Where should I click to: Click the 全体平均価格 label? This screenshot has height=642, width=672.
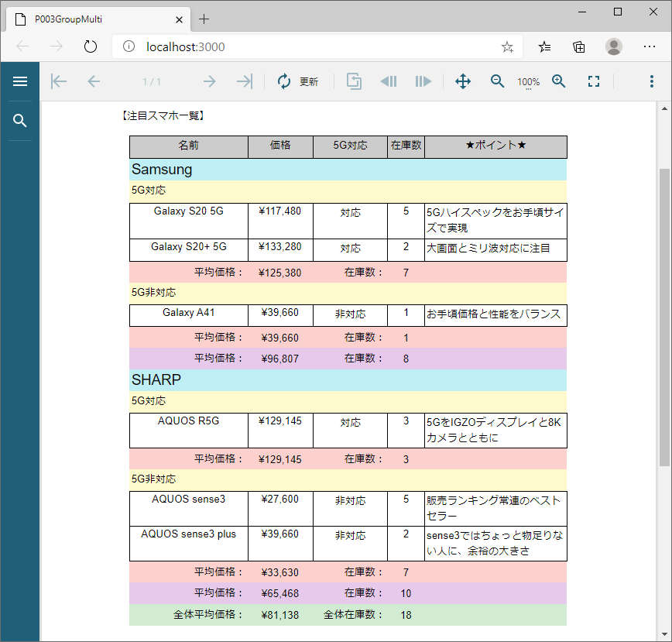click(208, 615)
